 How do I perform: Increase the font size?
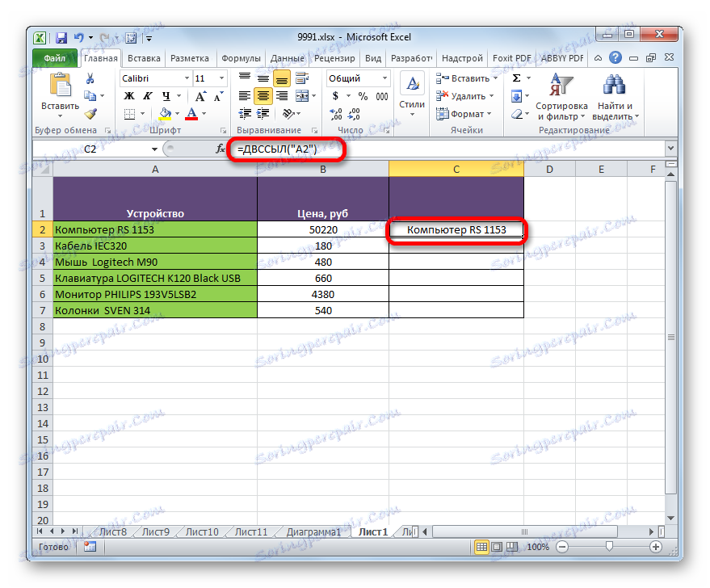(x=200, y=96)
